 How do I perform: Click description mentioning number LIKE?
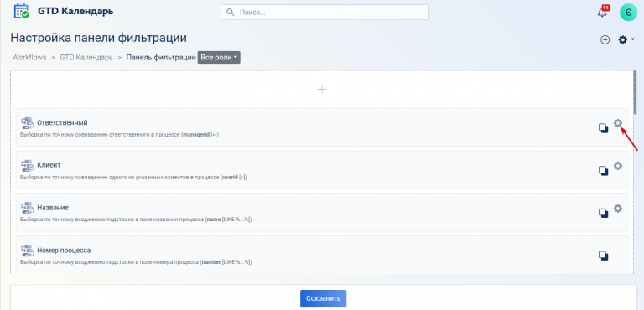pos(136,262)
